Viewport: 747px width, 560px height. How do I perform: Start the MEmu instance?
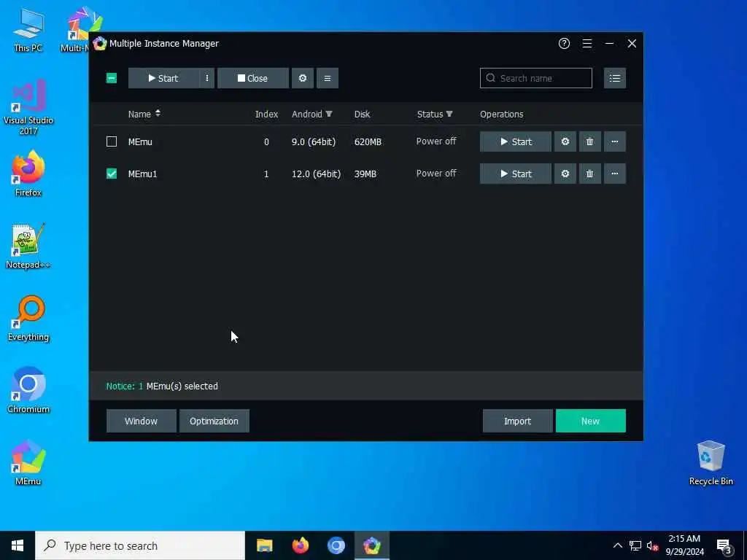[516, 141]
